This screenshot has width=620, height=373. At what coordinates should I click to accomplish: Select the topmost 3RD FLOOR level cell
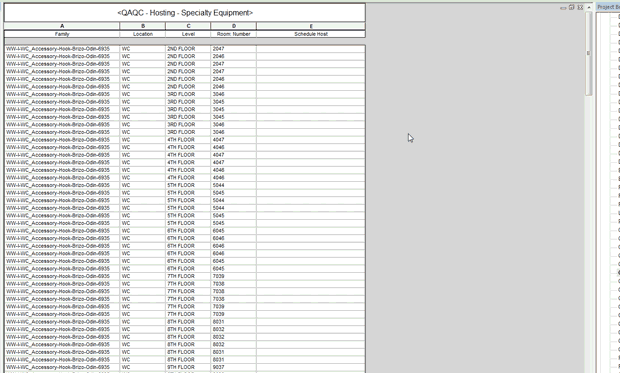click(188, 94)
